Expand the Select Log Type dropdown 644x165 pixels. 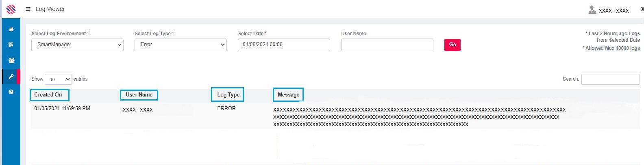[x=181, y=45]
